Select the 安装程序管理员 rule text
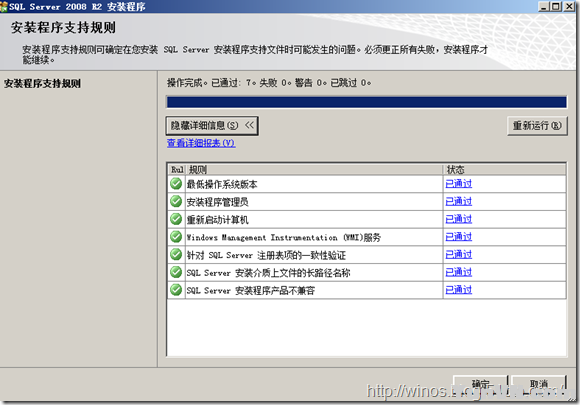The height and width of the screenshot is (405, 580). (x=218, y=202)
